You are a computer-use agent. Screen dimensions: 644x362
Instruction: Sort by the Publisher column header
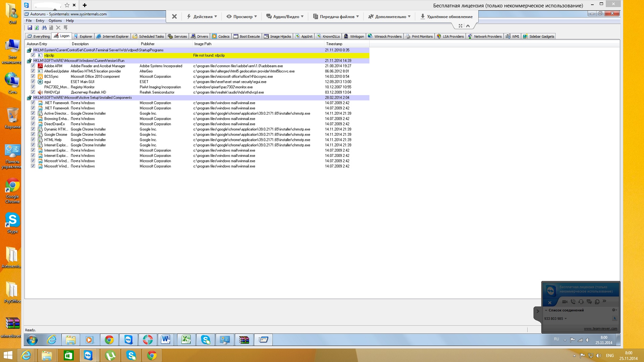[x=166, y=44]
